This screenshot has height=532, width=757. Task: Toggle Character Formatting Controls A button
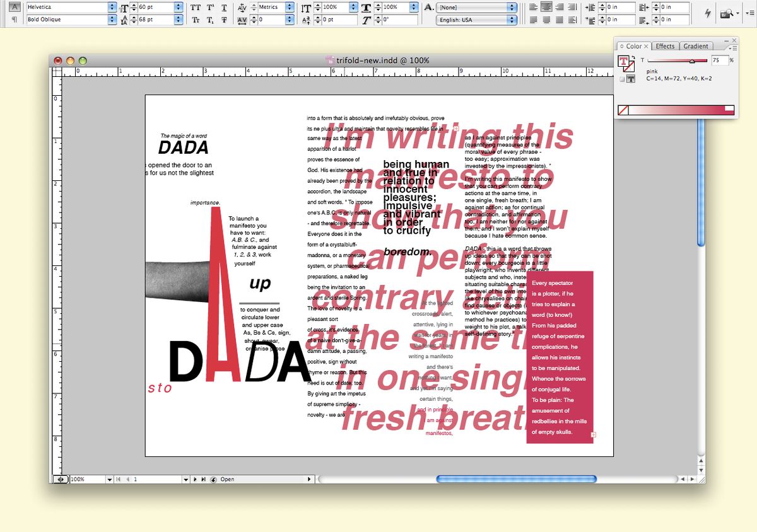click(x=14, y=8)
